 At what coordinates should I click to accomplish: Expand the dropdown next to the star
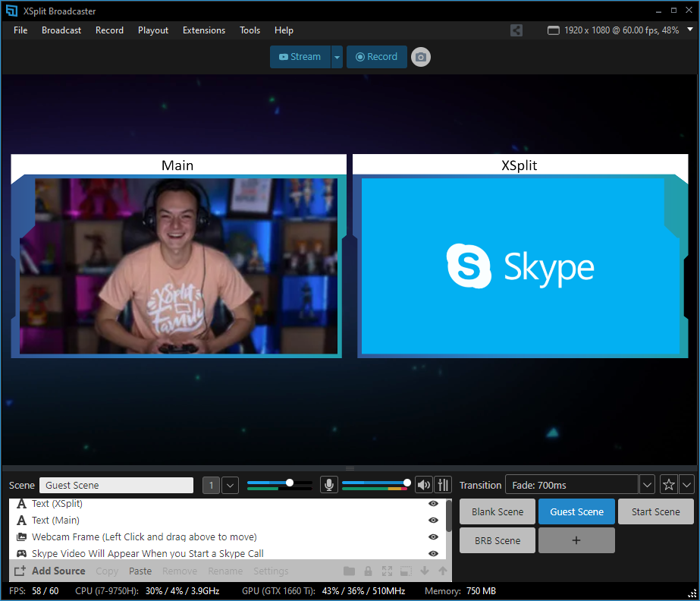point(686,485)
